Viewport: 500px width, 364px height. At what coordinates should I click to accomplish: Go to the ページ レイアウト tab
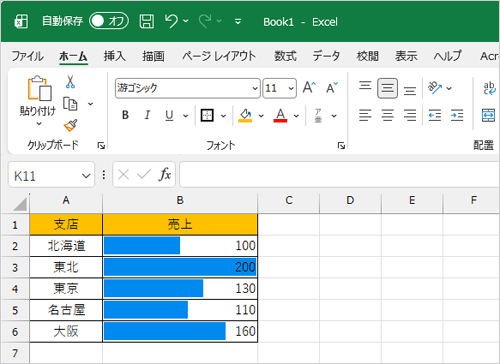pyautogui.click(x=219, y=56)
